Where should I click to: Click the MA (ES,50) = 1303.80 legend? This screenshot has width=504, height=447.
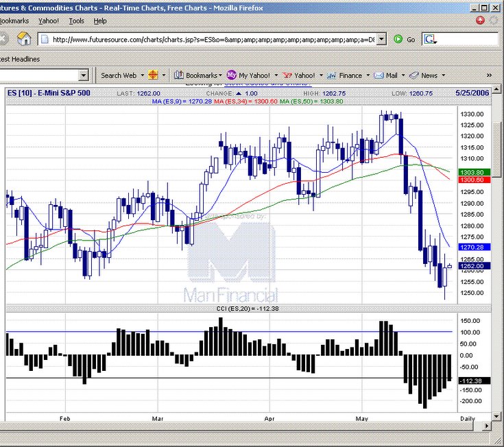311,101
